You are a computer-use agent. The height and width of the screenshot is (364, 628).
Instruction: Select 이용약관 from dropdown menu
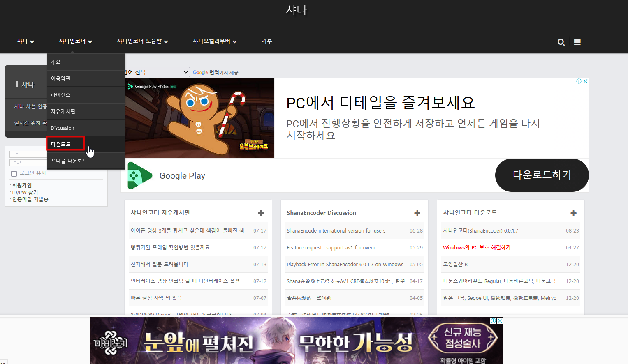click(x=86, y=78)
